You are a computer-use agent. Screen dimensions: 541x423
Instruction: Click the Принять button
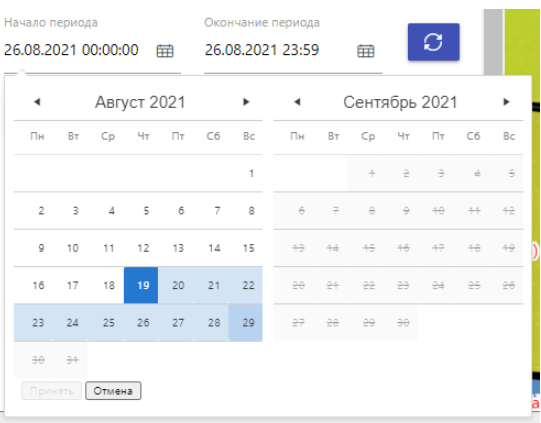pos(51,391)
